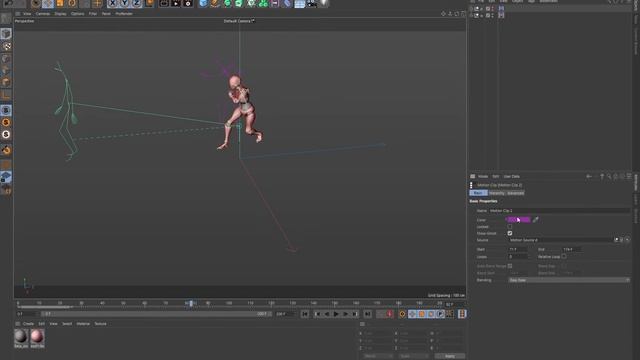Open the viewport Options menu
Screen dimensions: 640x360
78,13
